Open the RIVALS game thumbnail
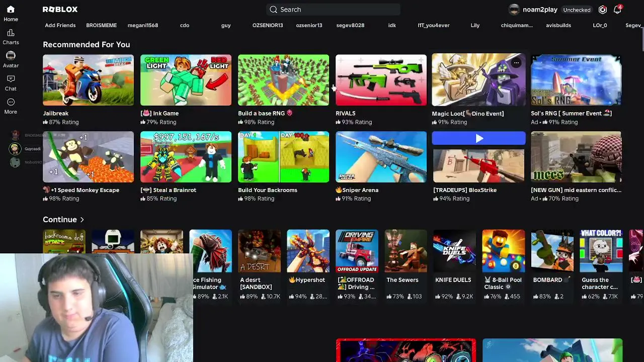 [x=381, y=80]
